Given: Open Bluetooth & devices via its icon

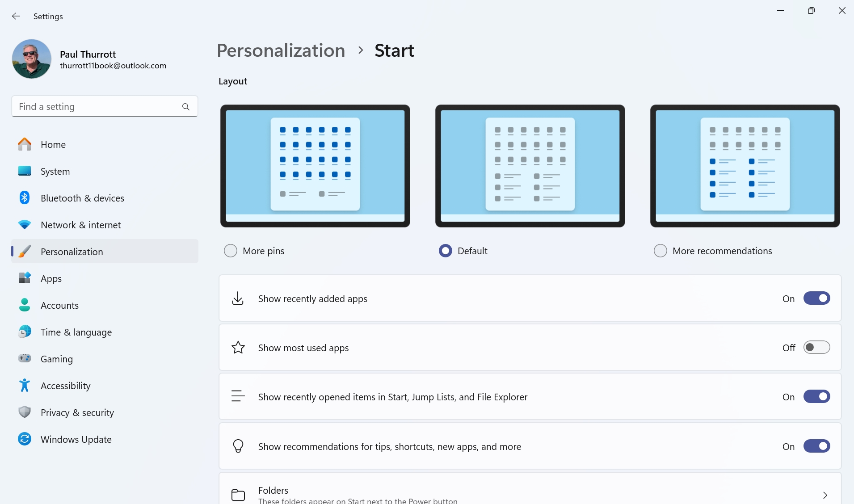Looking at the screenshot, I should (25, 198).
